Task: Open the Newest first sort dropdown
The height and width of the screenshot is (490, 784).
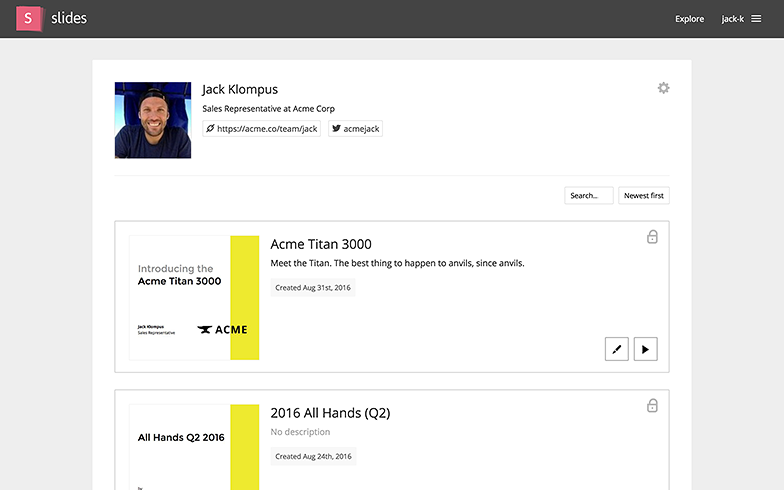Action: pos(644,196)
